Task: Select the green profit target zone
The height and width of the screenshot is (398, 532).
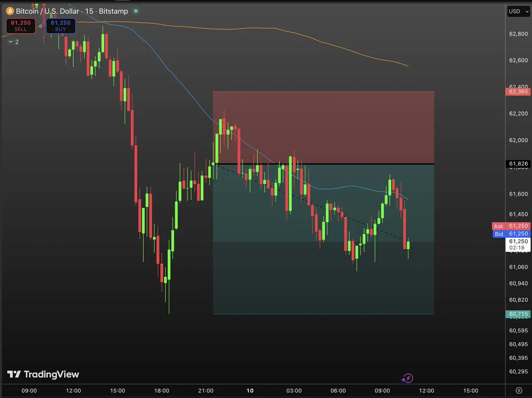Action: (x=323, y=240)
